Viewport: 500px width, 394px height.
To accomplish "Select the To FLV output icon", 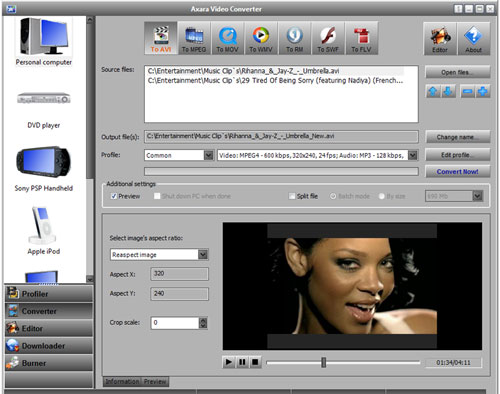I will [x=361, y=38].
